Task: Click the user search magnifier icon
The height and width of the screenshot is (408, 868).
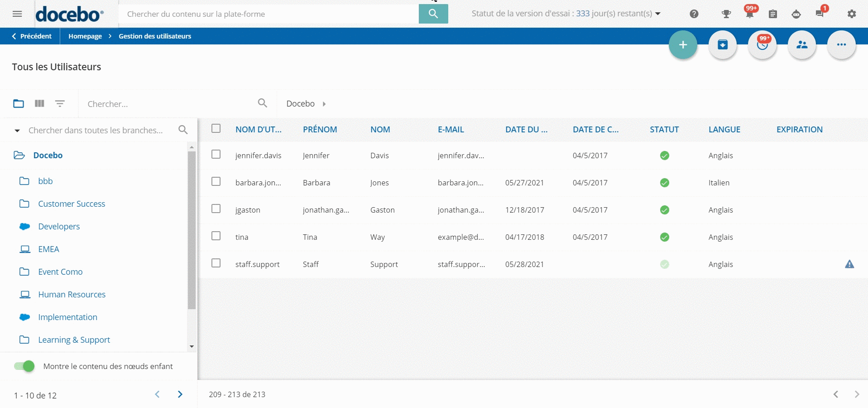Action: click(x=262, y=103)
